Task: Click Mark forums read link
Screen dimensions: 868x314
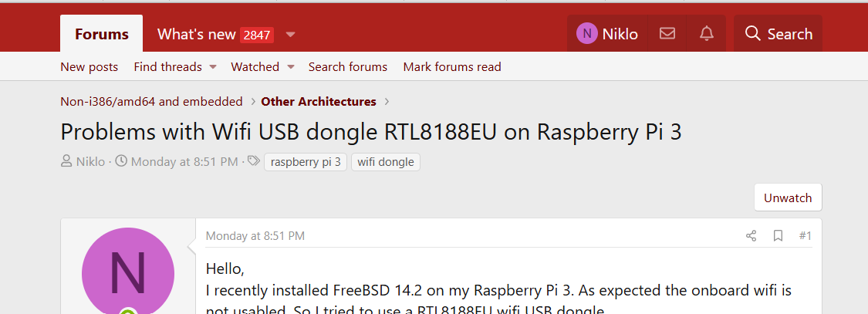Action: (x=451, y=67)
